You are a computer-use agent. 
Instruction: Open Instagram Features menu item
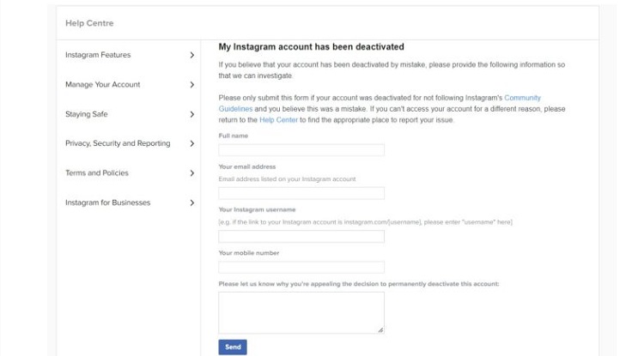pos(98,55)
